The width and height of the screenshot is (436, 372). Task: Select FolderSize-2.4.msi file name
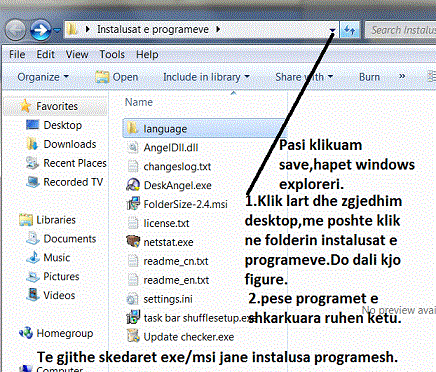pos(185,204)
